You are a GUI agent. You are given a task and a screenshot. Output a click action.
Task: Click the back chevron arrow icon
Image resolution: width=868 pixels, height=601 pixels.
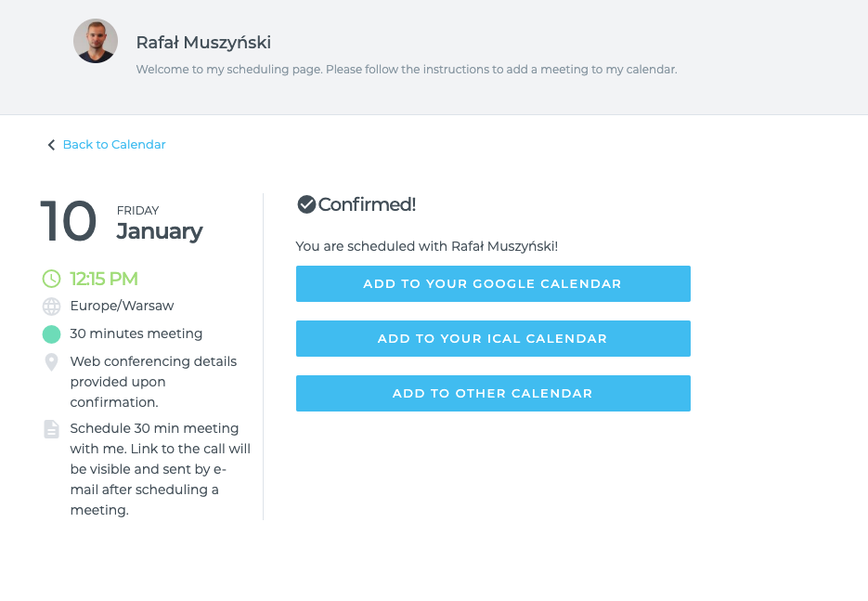click(51, 145)
